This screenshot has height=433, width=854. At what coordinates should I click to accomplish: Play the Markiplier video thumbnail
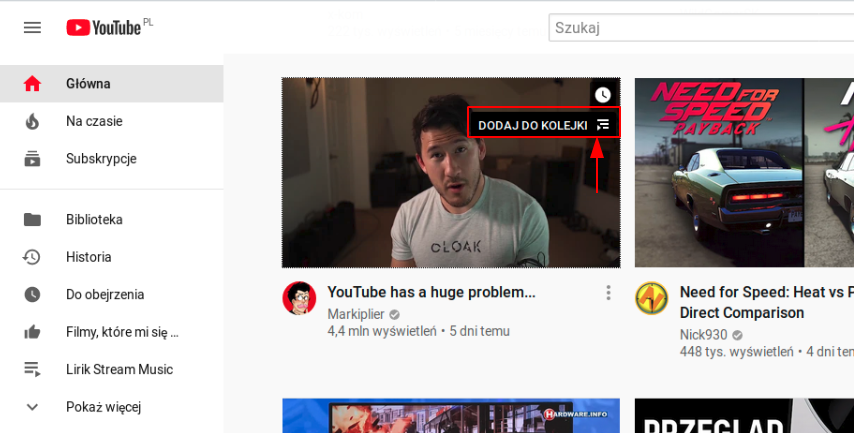click(451, 173)
